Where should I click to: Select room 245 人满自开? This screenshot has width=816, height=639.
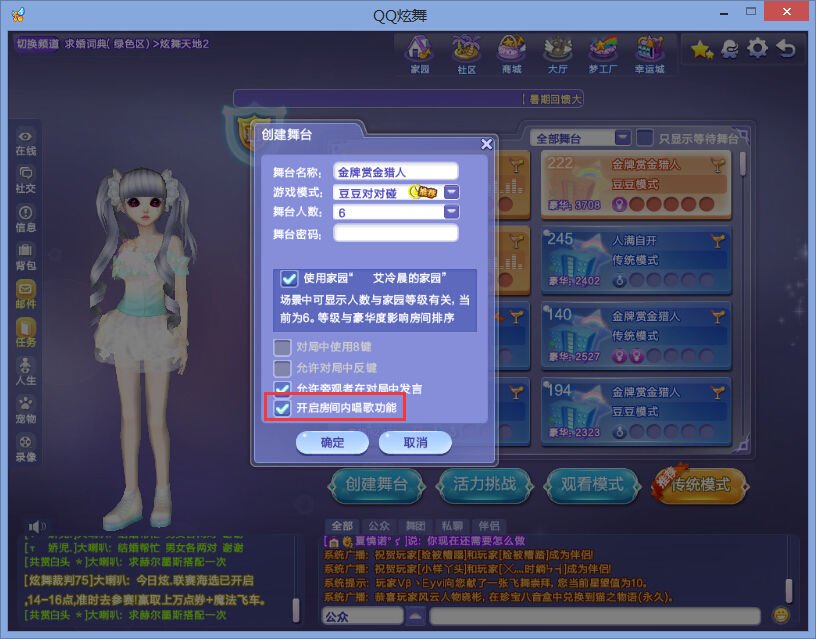coord(636,260)
